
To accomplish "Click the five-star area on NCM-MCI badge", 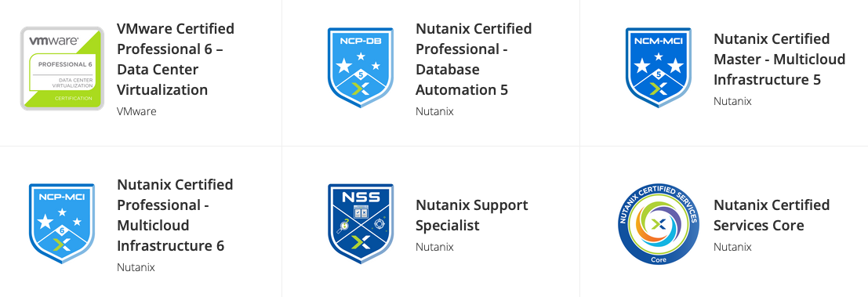I will coord(658,64).
